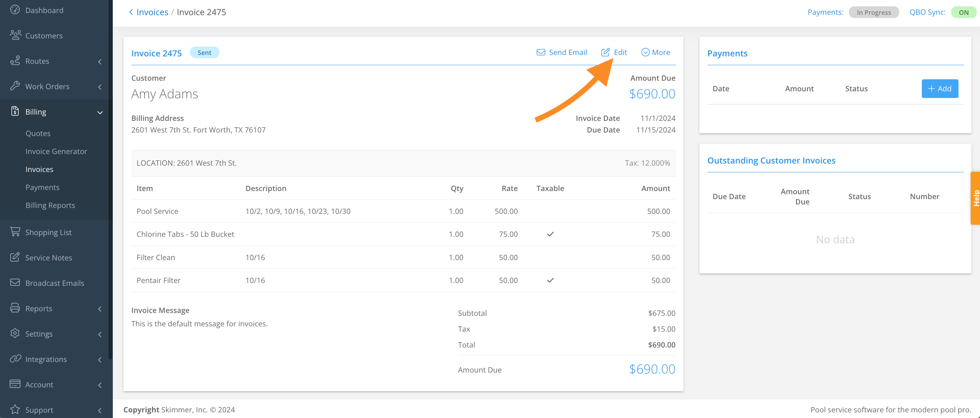Click the Settings gear icon

click(x=15, y=333)
